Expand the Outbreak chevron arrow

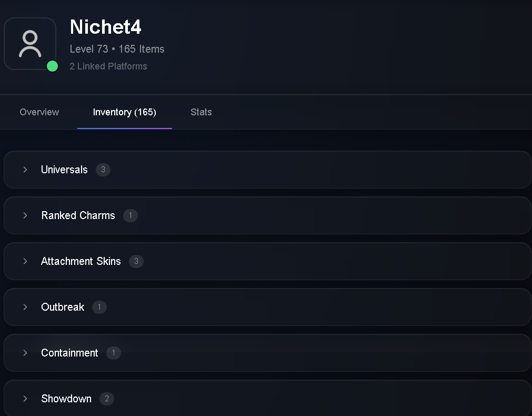click(x=25, y=307)
